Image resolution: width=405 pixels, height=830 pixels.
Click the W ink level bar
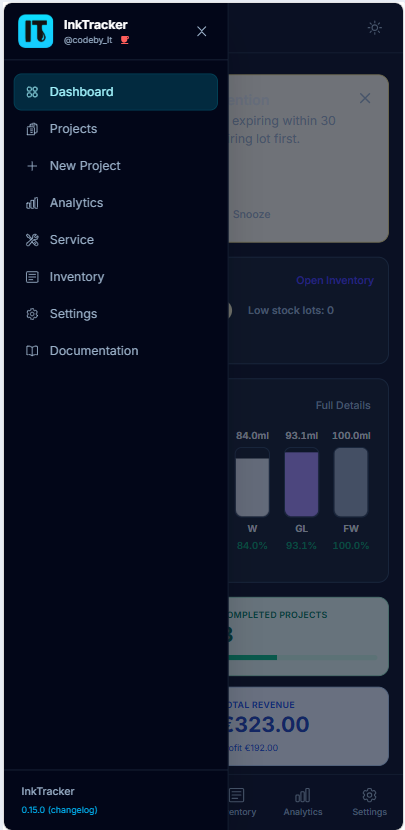pyautogui.click(x=253, y=482)
